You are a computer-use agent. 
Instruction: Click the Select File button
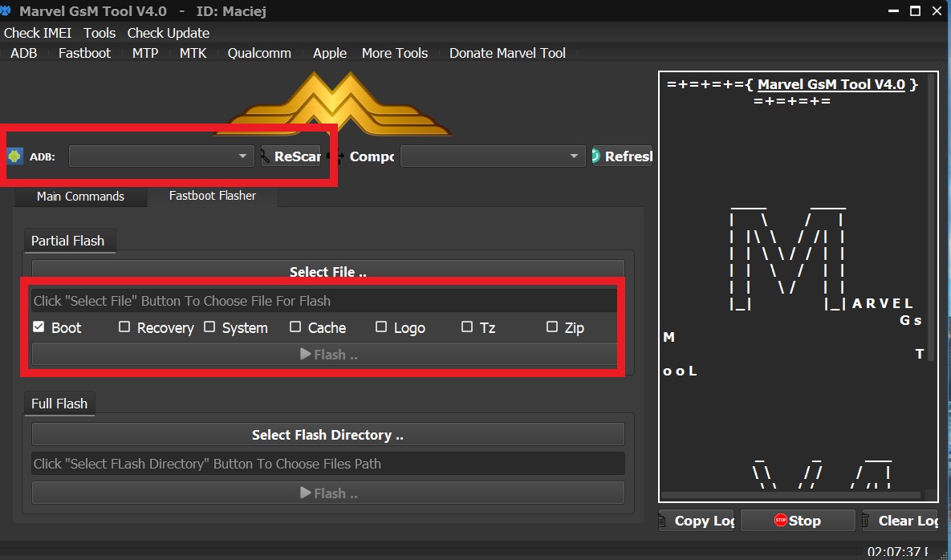click(327, 272)
